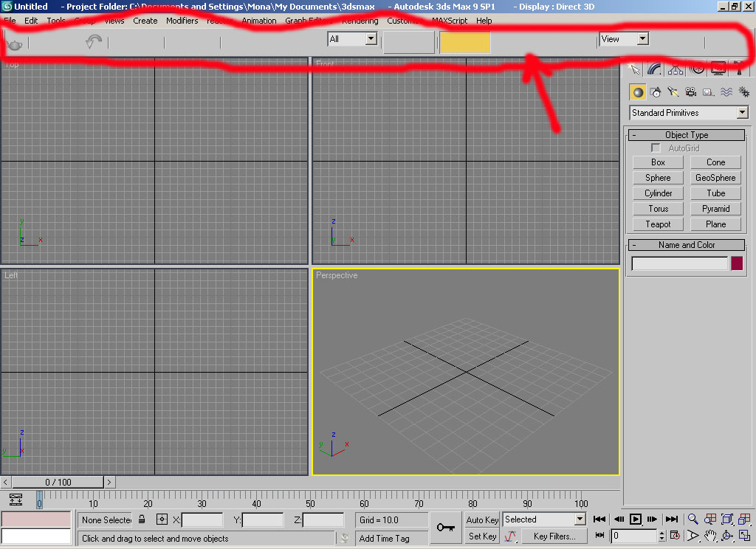The height and width of the screenshot is (549, 756).
Task: Select the Cameras category icon
Action: click(x=690, y=92)
